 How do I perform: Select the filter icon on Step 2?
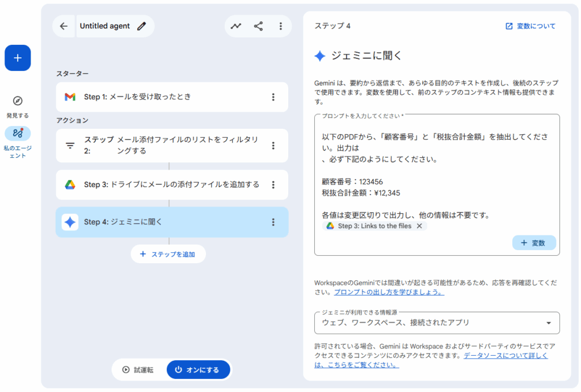tap(69, 145)
